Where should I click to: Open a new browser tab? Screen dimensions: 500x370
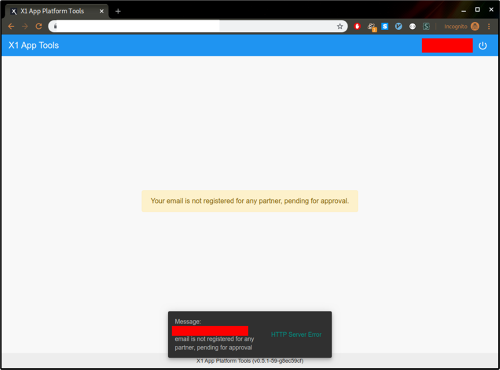(118, 11)
